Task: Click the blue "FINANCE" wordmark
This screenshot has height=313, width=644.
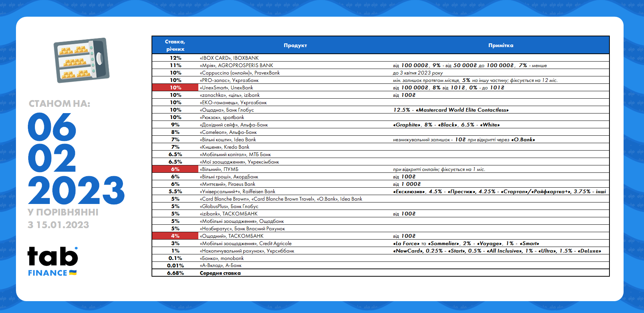Action: click(x=48, y=273)
